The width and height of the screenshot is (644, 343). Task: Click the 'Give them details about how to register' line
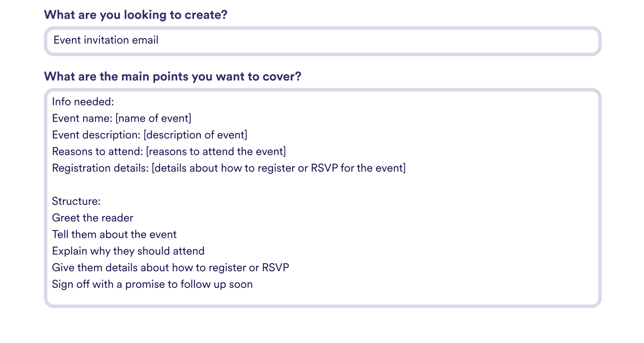(x=170, y=267)
